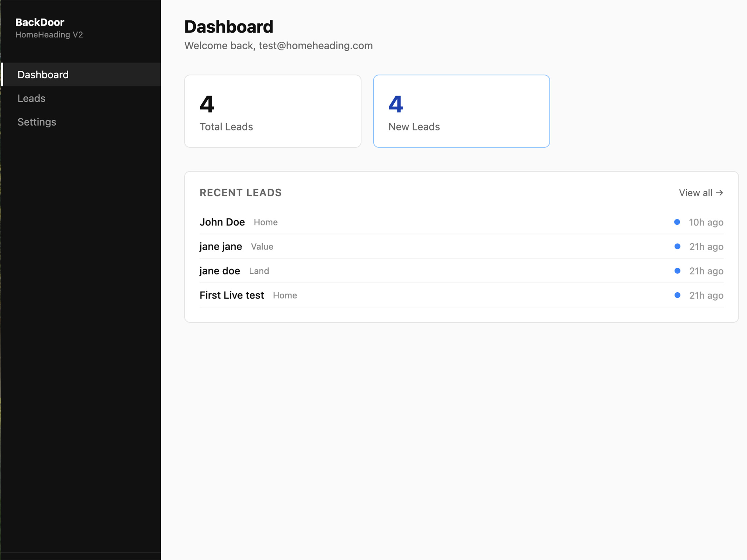
Task: Open Settings from the sidebar
Action: pos(37,122)
